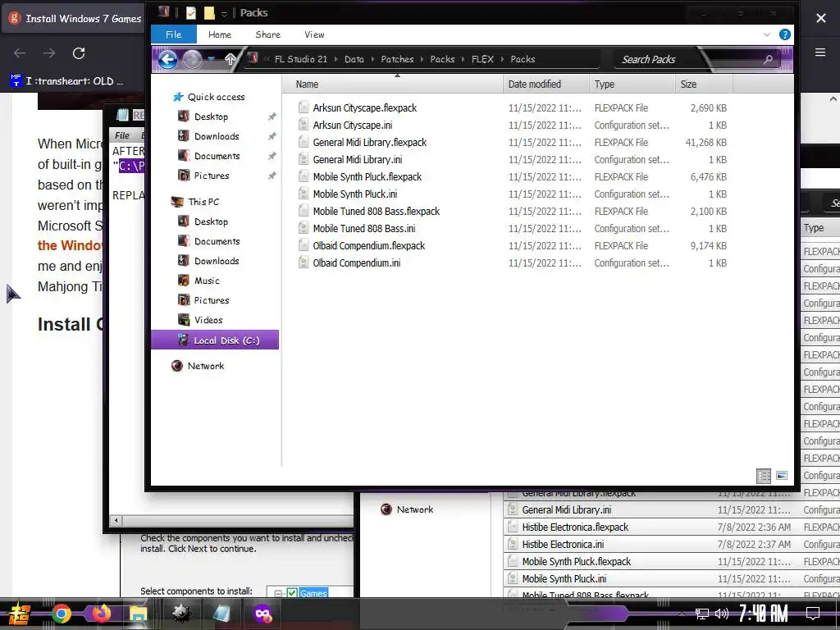Click the Explorer forward navigation button
The width and height of the screenshot is (840, 630).
tap(192, 59)
